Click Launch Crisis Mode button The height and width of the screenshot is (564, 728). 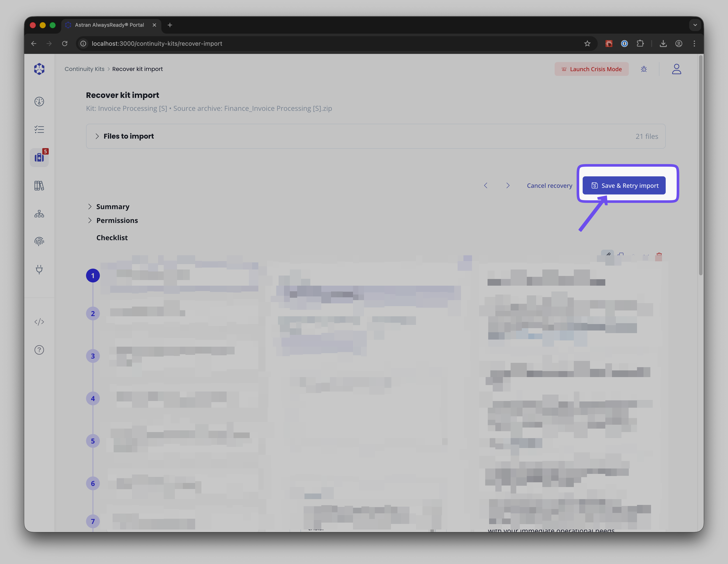tap(591, 69)
